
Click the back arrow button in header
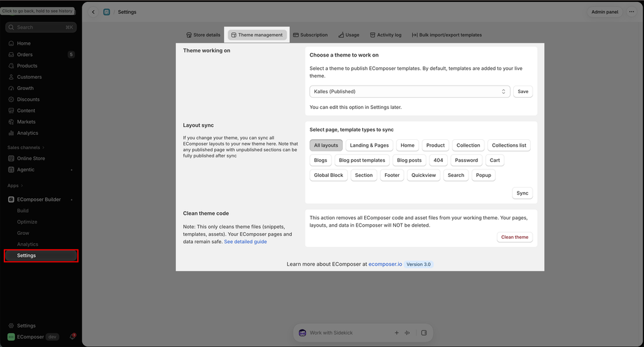point(93,12)
